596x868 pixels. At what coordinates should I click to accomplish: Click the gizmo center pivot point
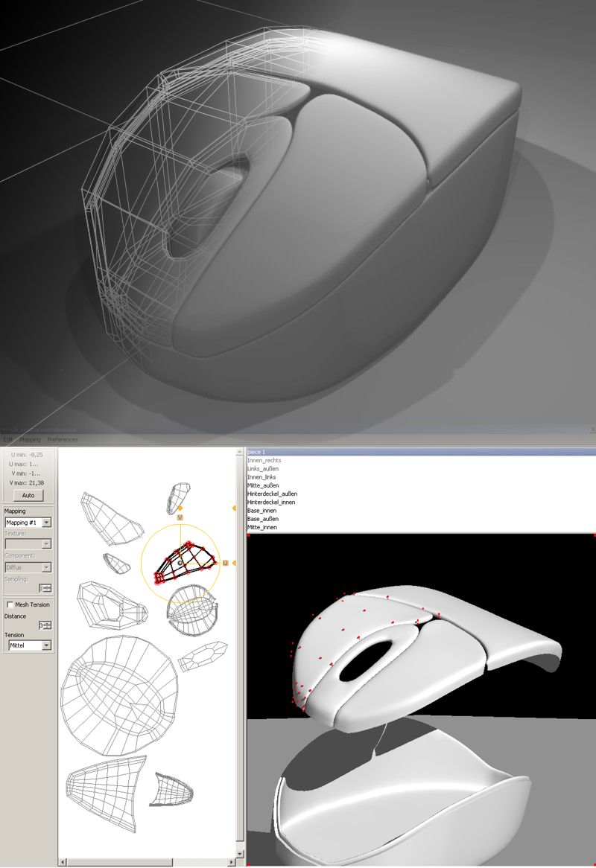180,563
